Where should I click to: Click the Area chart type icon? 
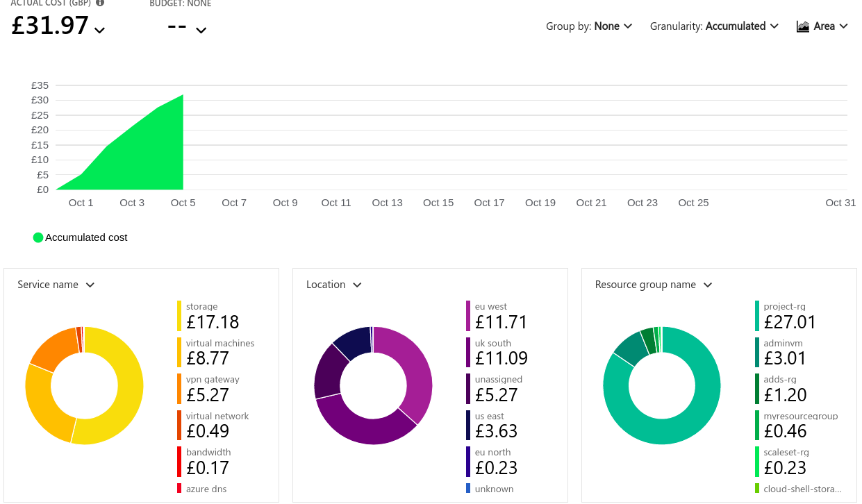point(803,26)
